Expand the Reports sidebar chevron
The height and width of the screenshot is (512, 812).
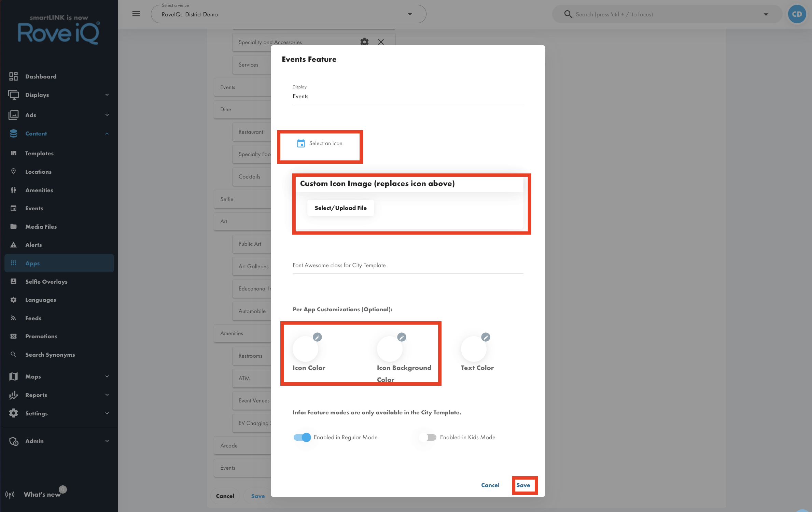(107, 395)
